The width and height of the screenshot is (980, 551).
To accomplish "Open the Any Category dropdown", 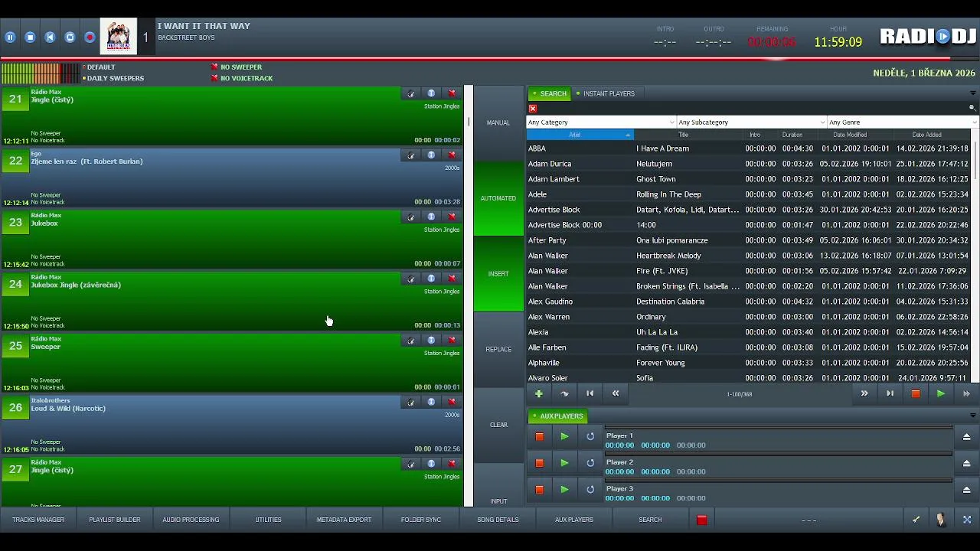I will pyautogui.click(x=601, y=122).
